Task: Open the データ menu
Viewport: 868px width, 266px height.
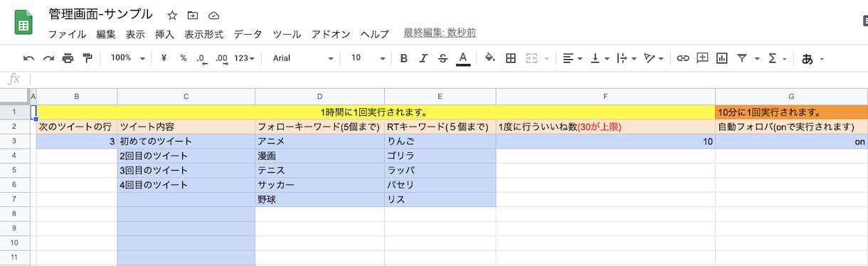Action: pyautogui.click(x=248, y=33)
